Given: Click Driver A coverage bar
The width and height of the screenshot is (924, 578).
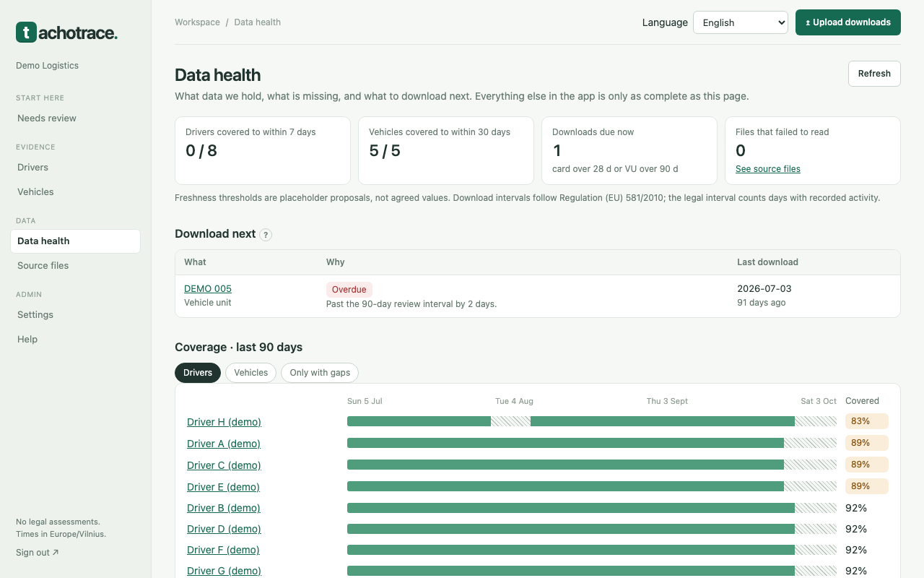Looking at the screenshot, I should pyautogui.click(x=592, y=443).
